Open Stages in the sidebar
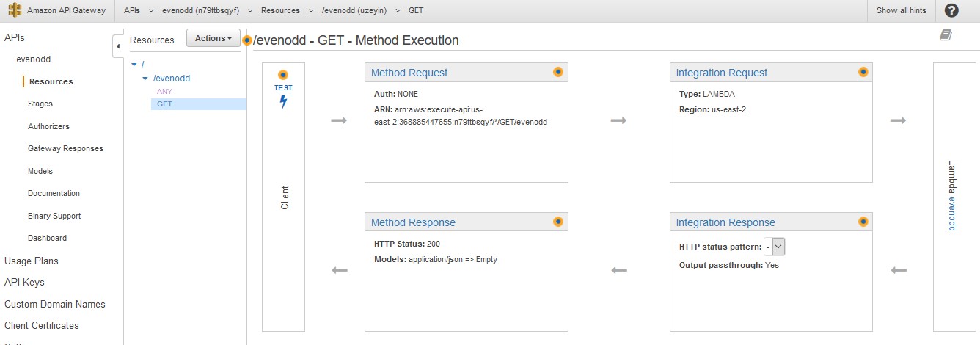The height and width of the screenshot is (345, 980). coord(40,104)
